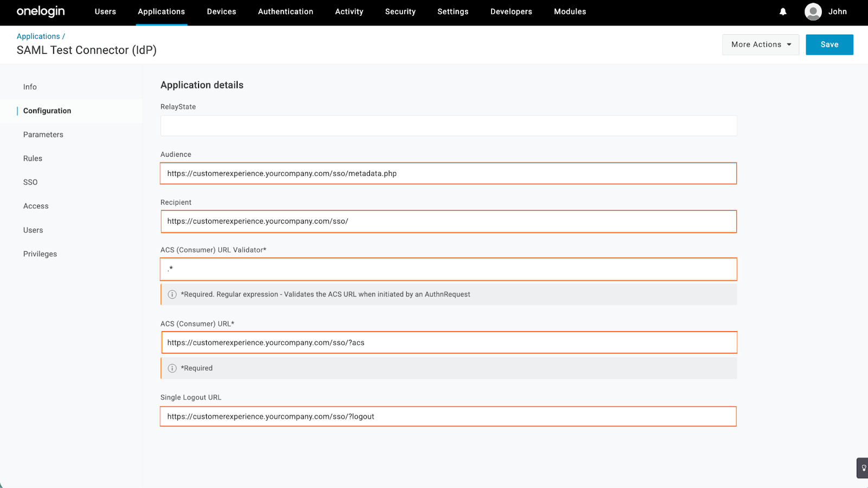Click the user avatar icon
This screenshot has width=868, height=488.
coord(813,11)
